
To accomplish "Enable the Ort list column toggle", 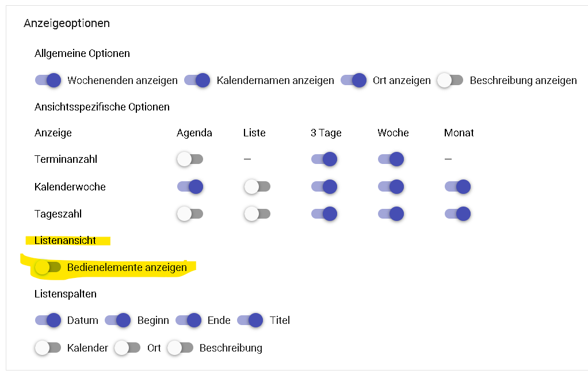I will pyautogui.click(x=128, y=348).
